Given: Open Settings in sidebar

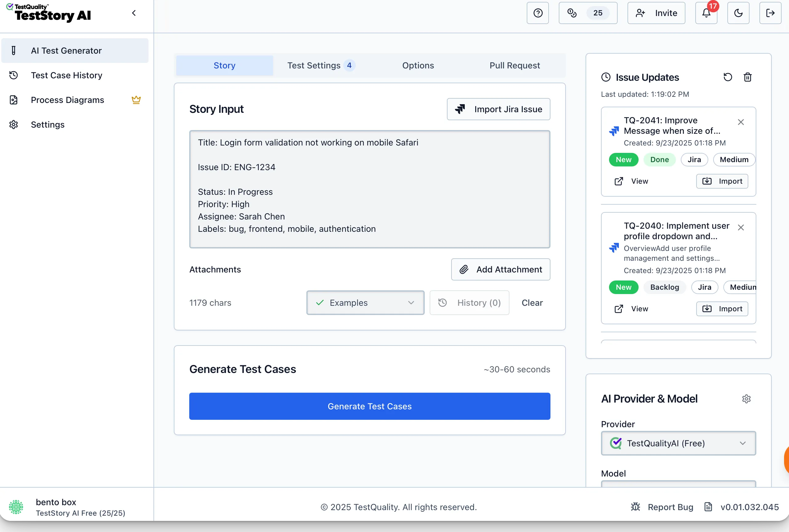Looking at the screenshot, I should coord(75,125).
